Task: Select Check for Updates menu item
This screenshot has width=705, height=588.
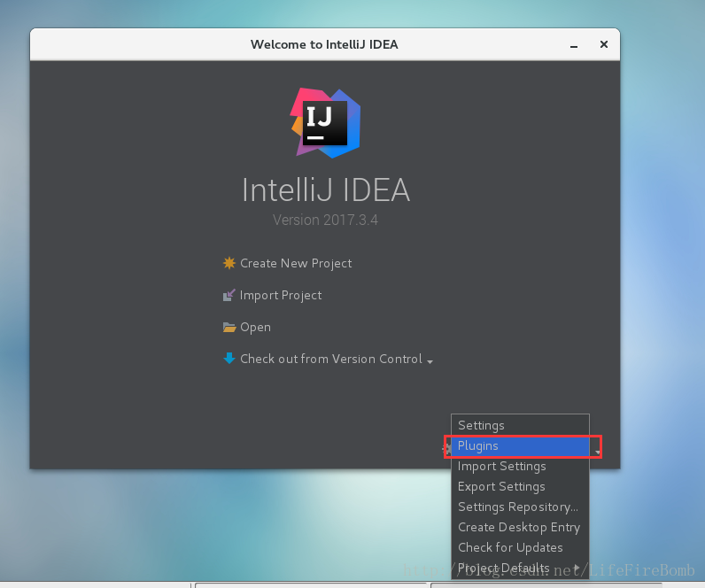Action: point(520,547)
